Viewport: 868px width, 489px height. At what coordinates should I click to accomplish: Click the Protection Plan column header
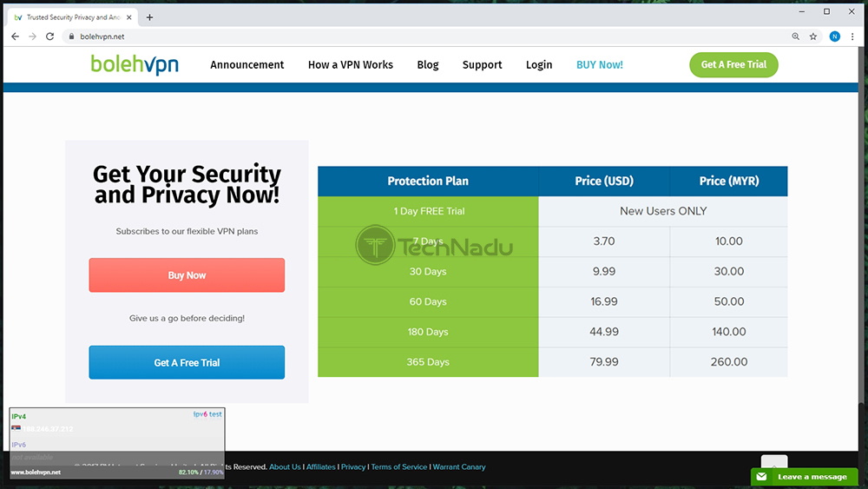coord(428,181)
